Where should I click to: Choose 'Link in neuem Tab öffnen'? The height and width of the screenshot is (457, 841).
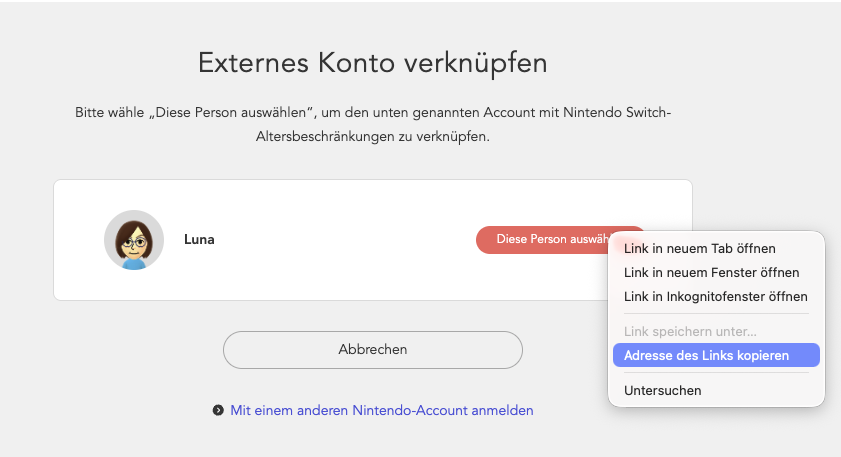coord(716,248)
